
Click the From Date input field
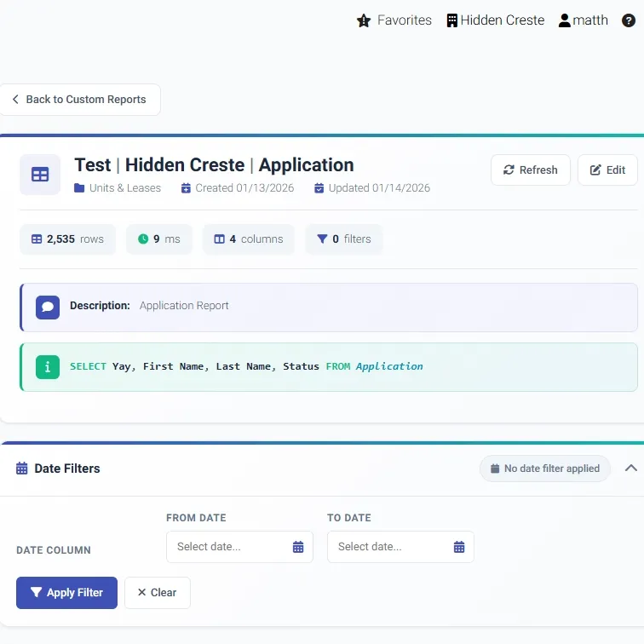click(239, 547)
